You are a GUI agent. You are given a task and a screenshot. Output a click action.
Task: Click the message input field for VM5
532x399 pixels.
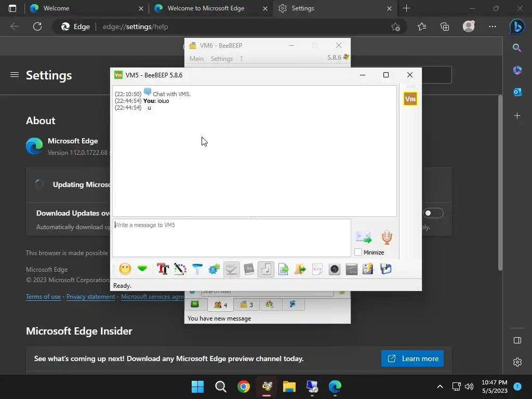231,237
